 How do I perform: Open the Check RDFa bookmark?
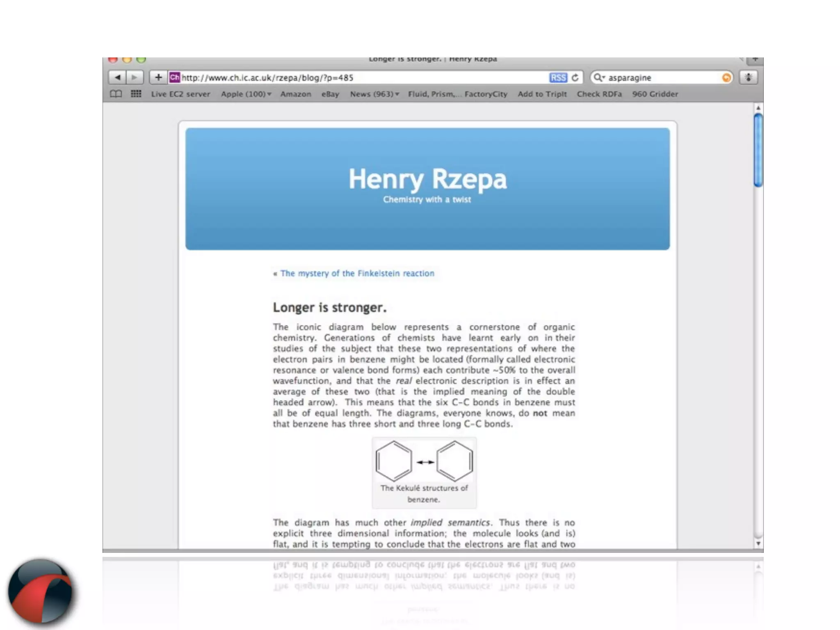(x=599, y=94)
